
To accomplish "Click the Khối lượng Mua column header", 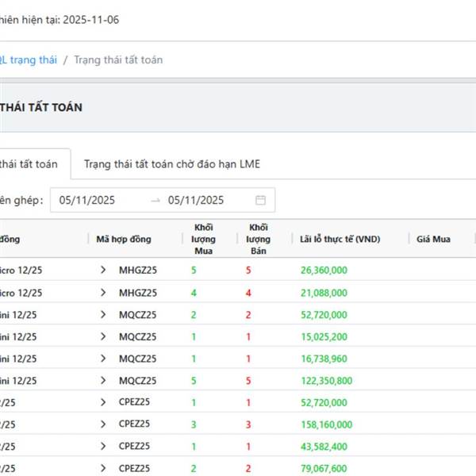I will click(203, 240).
